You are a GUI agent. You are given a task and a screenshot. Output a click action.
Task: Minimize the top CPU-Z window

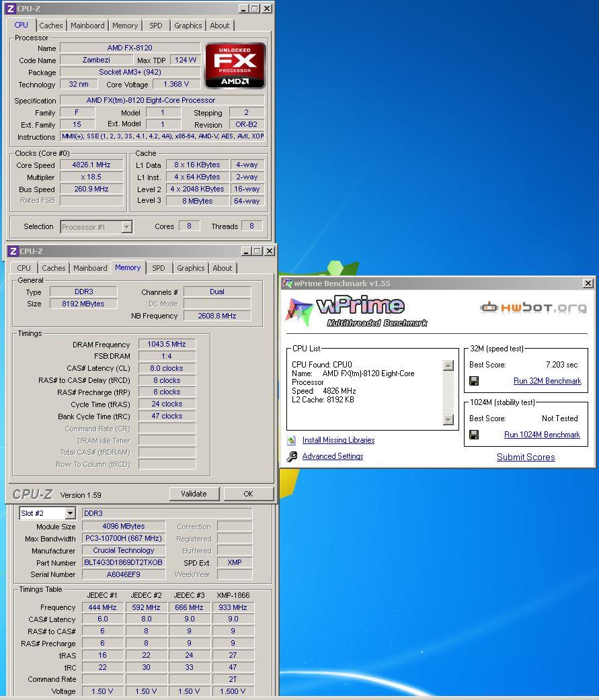tap(243, 9)
